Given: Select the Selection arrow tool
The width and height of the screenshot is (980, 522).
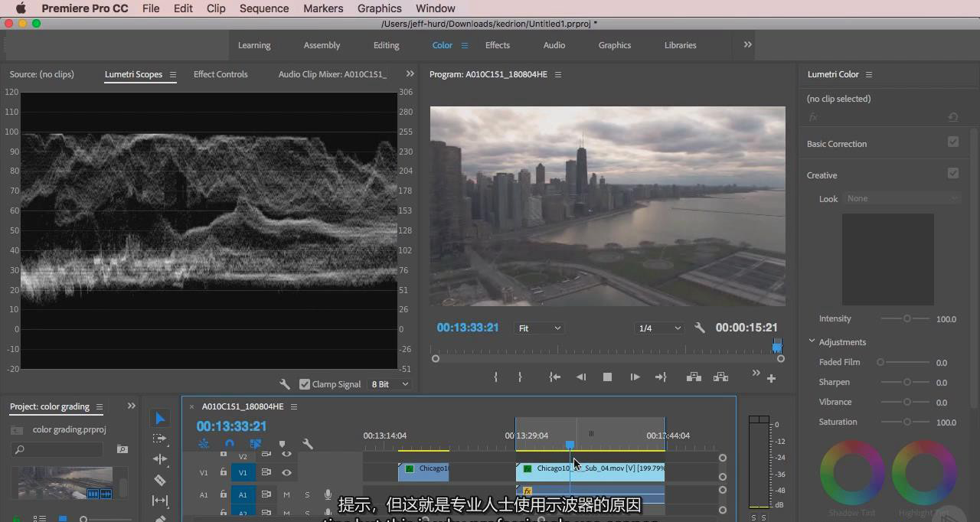Looking at the screenshot, I should click(160, 418).
